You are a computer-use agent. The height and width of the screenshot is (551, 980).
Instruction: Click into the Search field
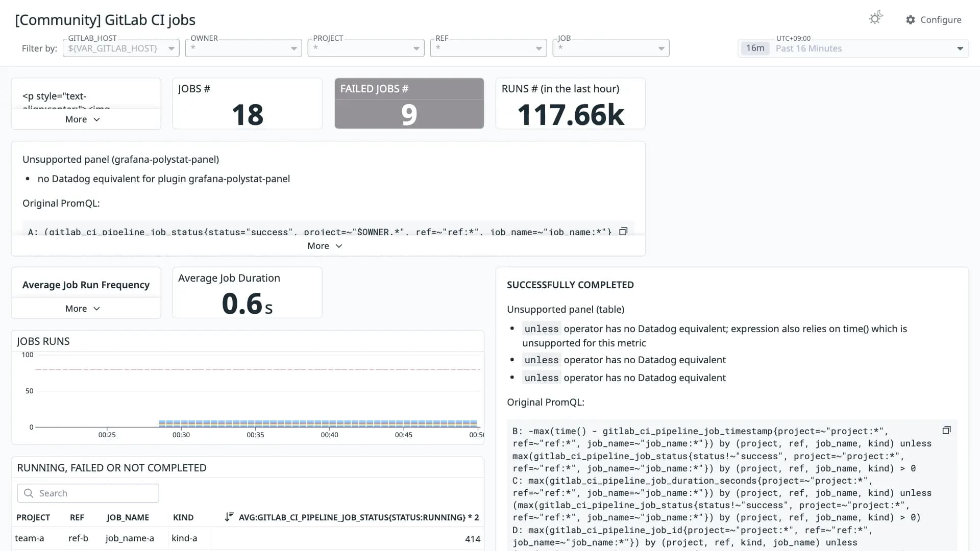pyautogui.click(x=88, y=493)
